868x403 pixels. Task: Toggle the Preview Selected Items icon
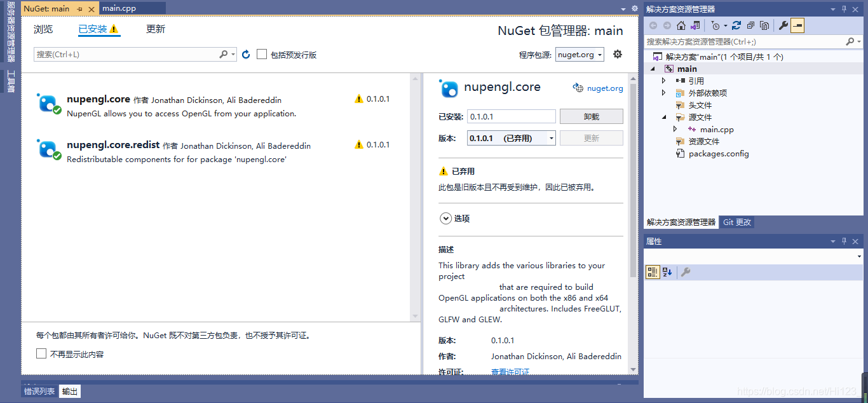(797, 25)
